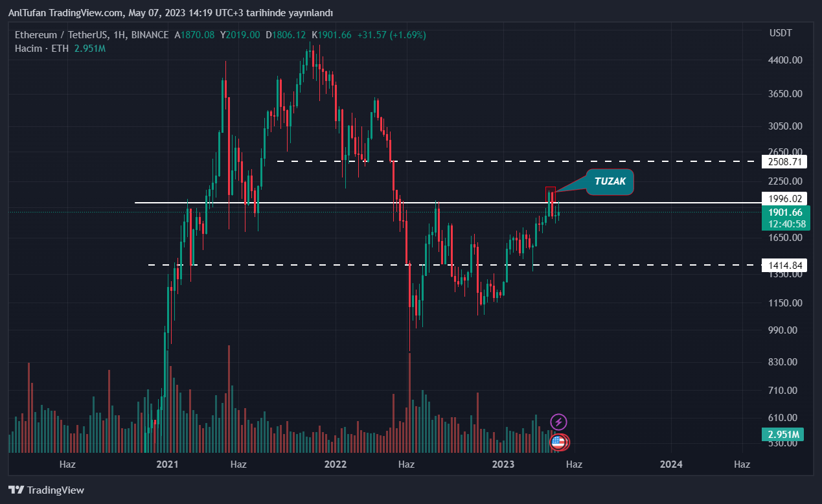
Task: Click the 4400.00 price scale mark
Action: [785, 60]
